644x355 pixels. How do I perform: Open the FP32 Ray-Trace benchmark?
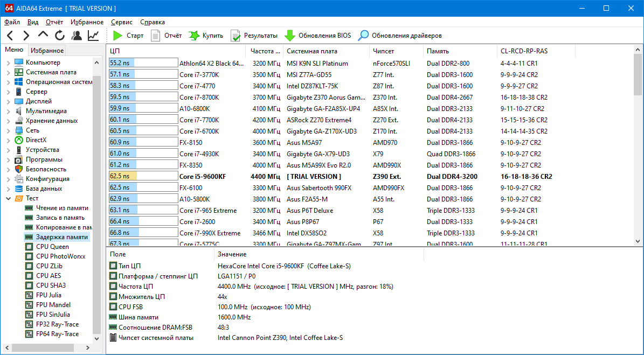[x=58, y=324]
